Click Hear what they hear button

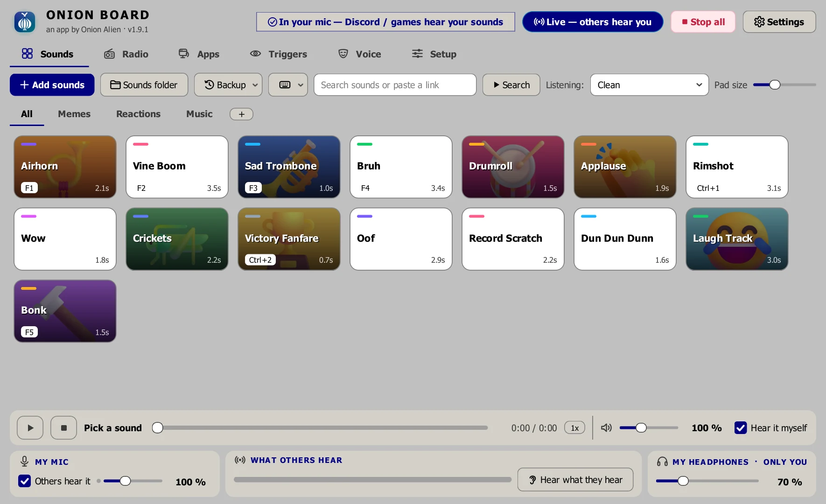575,480
